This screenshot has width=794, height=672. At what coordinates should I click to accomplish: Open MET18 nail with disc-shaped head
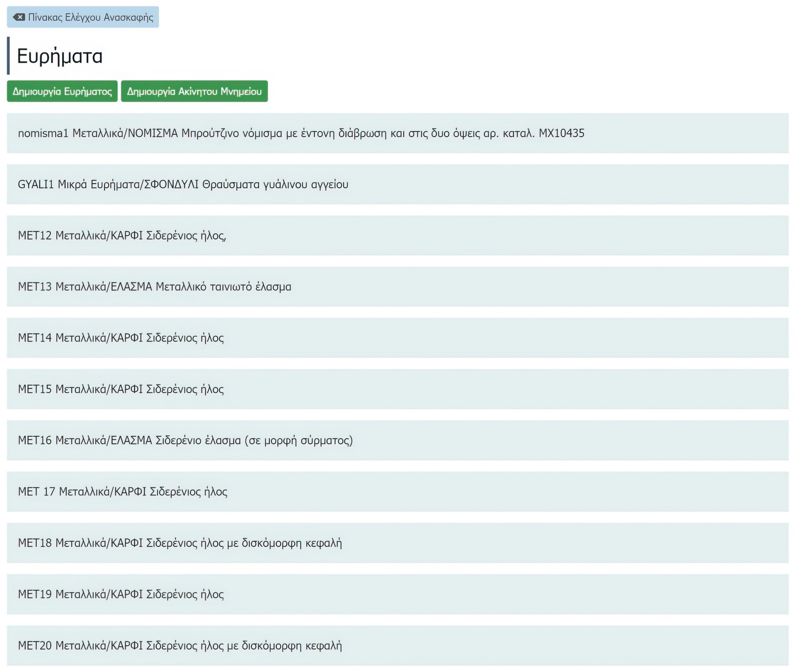[x=180, y=543]
